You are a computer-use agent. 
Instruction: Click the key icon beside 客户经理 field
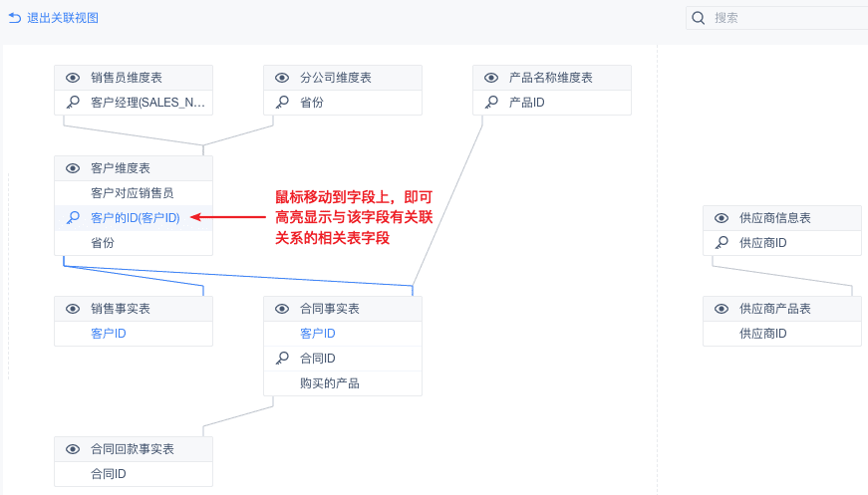click(x=73, y=102)
